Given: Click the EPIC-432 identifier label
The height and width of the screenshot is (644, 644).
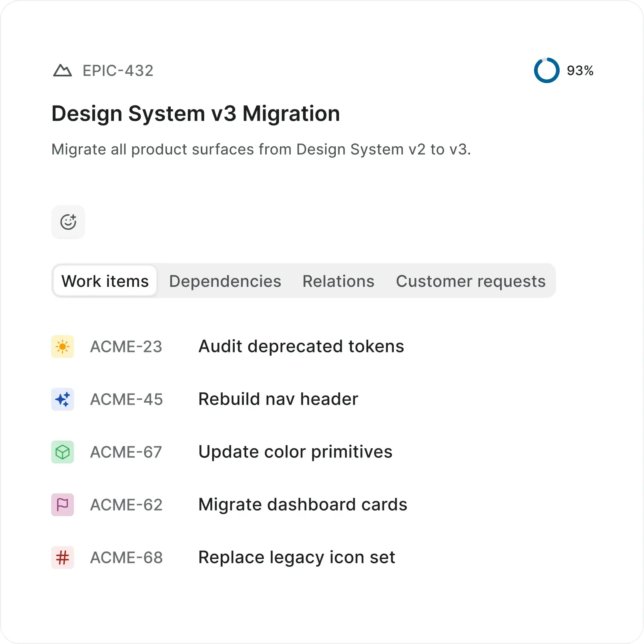Looking at the screenshot, I should [x=117, y=71].
